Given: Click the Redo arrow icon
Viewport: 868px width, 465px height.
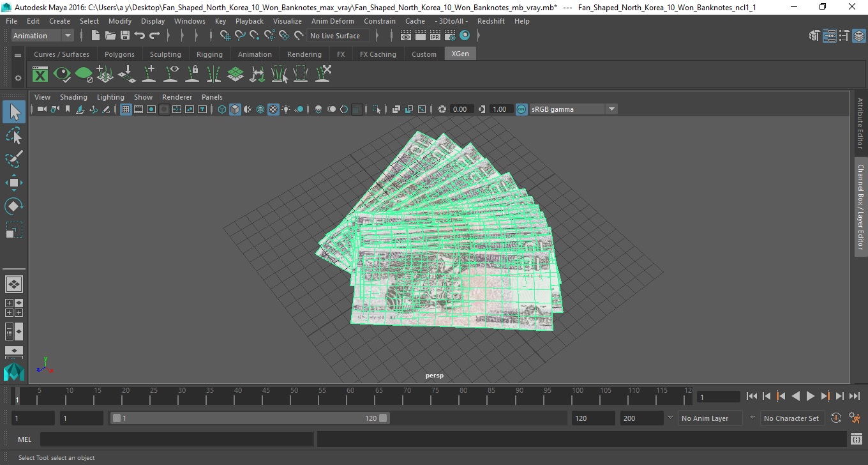Looking at the screenshot, I should coord(154,36).
